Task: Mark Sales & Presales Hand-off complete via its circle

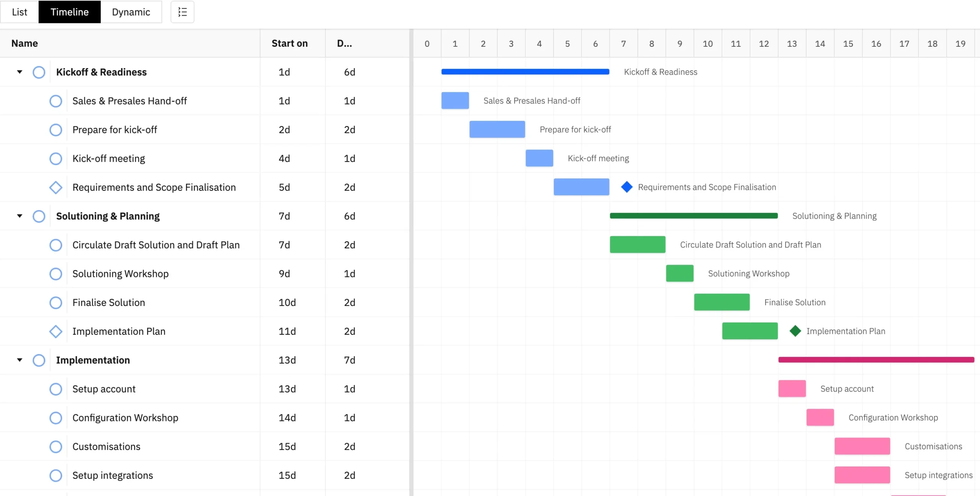Action: pyautogui.click(x=56, y=101)
